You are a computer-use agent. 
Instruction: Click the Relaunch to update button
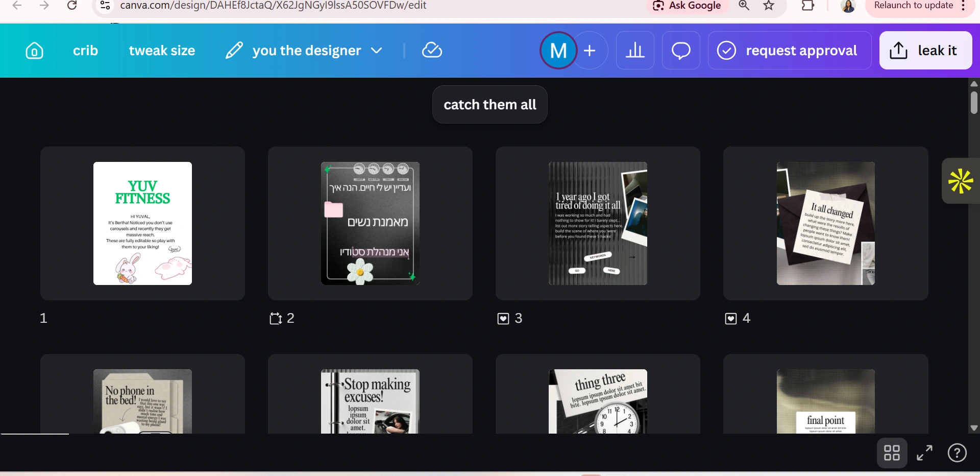click(x=914, y=6)
